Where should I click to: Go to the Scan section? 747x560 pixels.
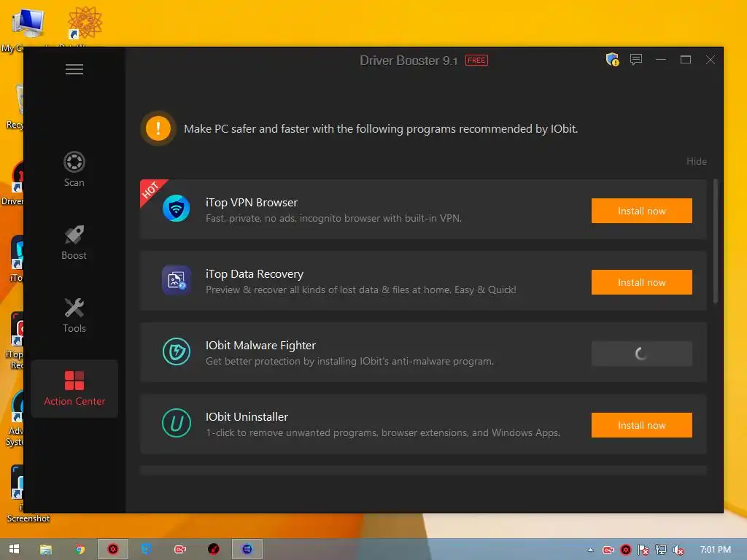click(x=74, y=169)
